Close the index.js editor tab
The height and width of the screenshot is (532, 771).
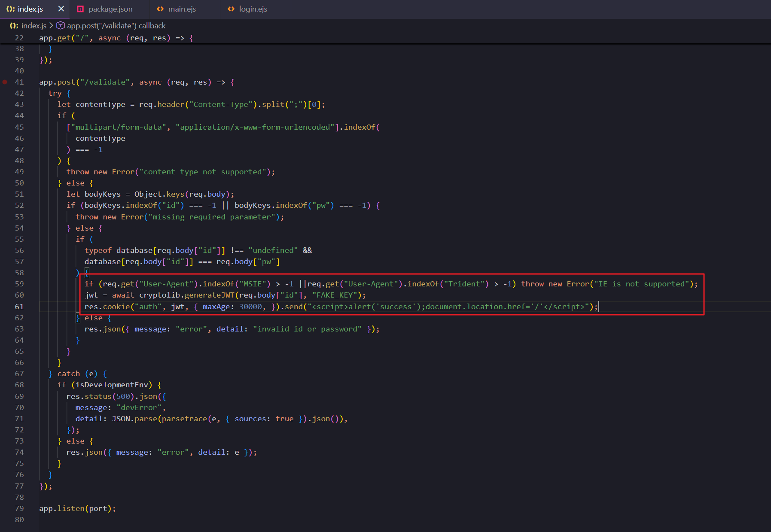61,9
